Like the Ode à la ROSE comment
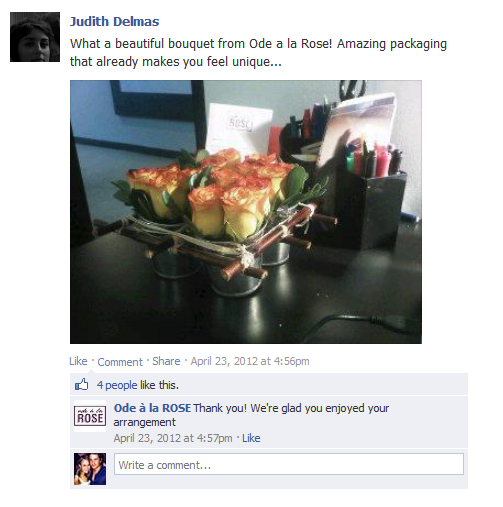The image size is (503, 507). 251,438
